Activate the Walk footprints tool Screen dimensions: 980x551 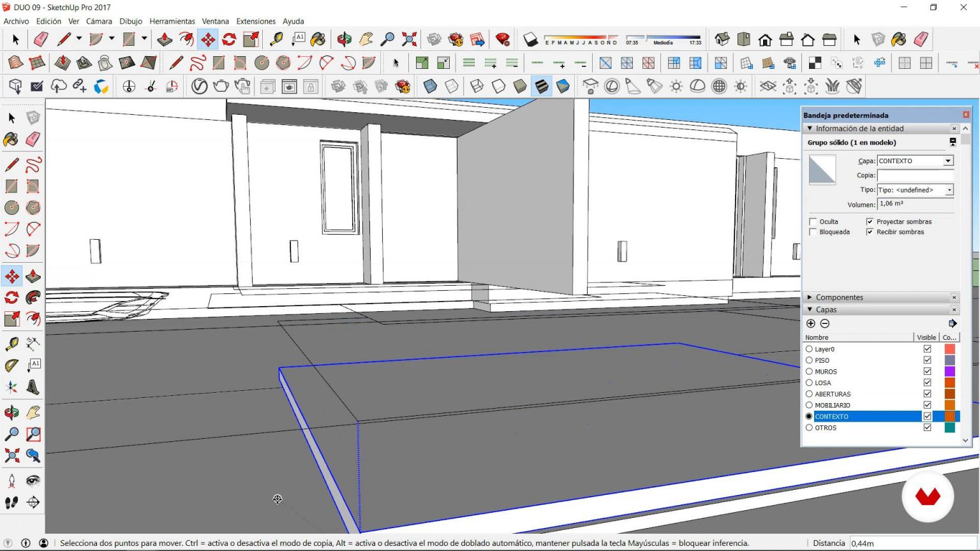11,503
